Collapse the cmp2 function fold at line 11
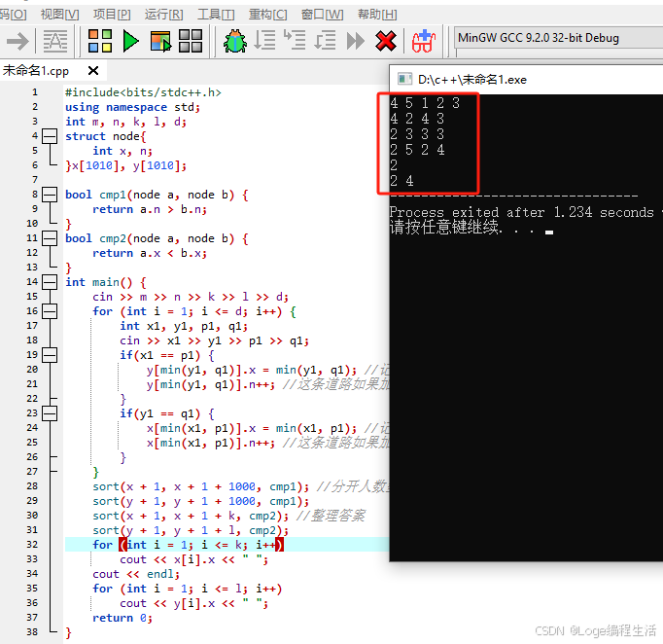The height and width of the screenshot is (644, 663). point(50,238)
